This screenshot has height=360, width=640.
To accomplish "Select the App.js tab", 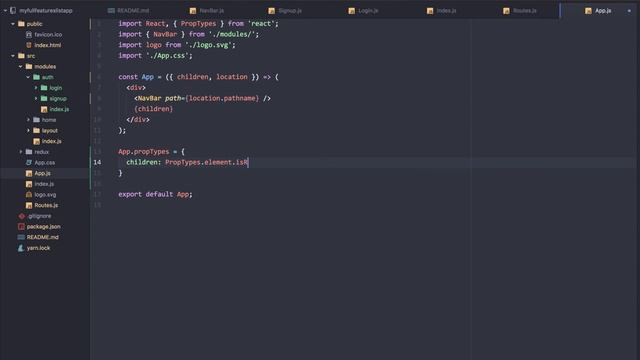I will 598,11.
